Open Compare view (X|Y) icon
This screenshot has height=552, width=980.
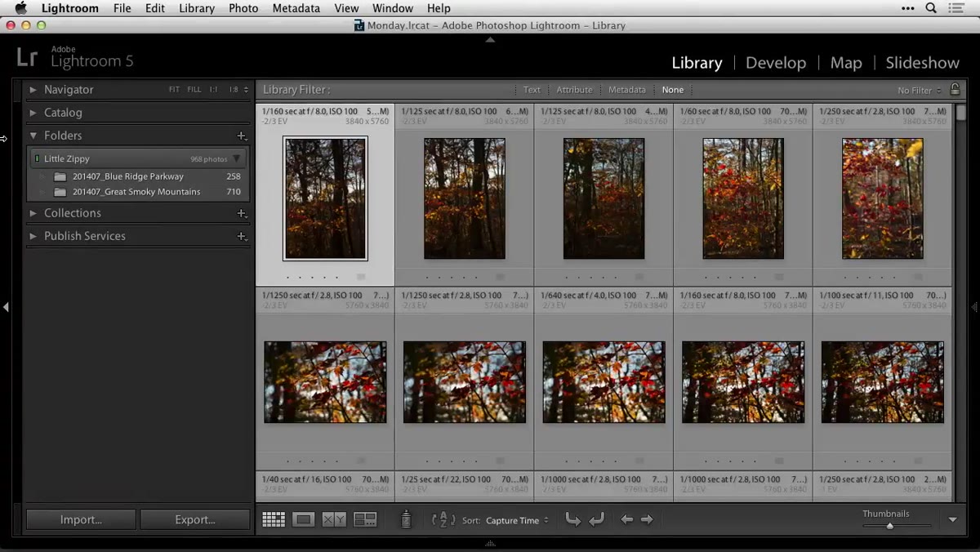334,519
